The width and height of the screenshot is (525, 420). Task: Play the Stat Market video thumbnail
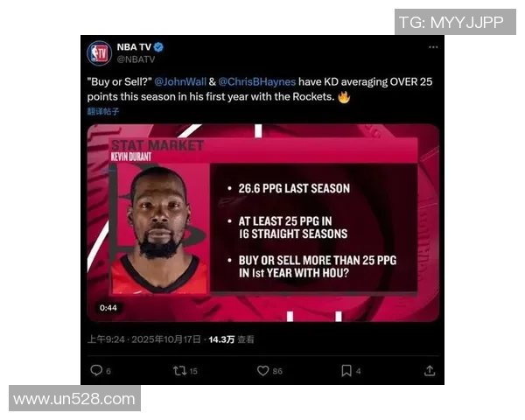(262, 223)
